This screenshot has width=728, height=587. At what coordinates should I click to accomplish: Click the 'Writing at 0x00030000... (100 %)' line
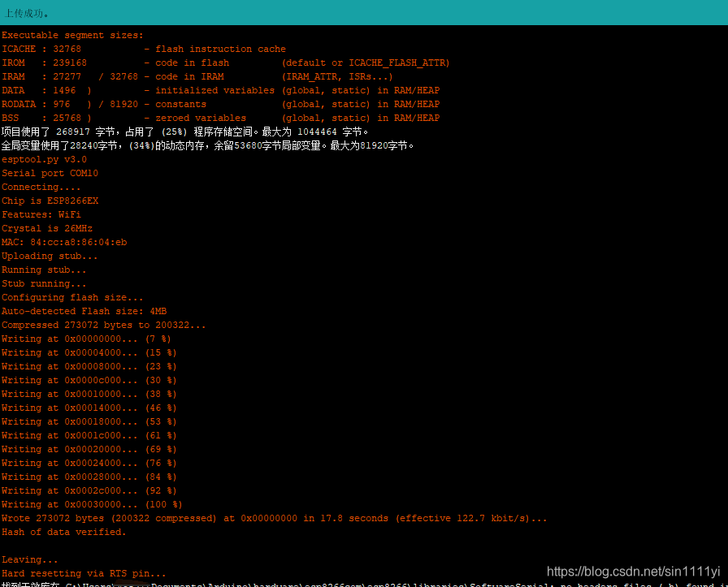click(x=92, y=505)
